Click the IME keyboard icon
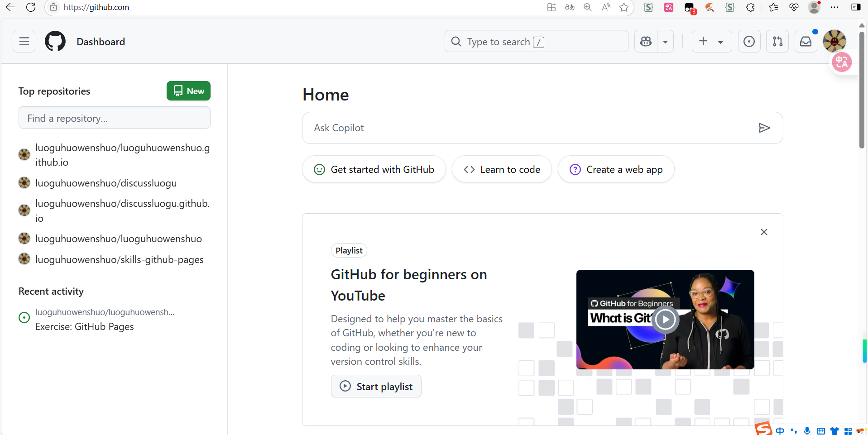This screenshot has width=868, height=435. tap(821, 431)
